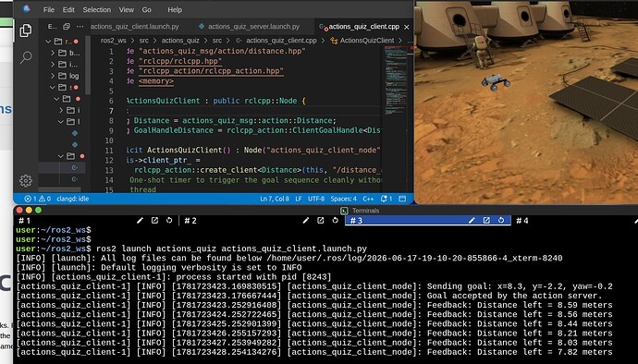
Task: Select first launch file icon in Explorer tree
Action: coord(75,133)
